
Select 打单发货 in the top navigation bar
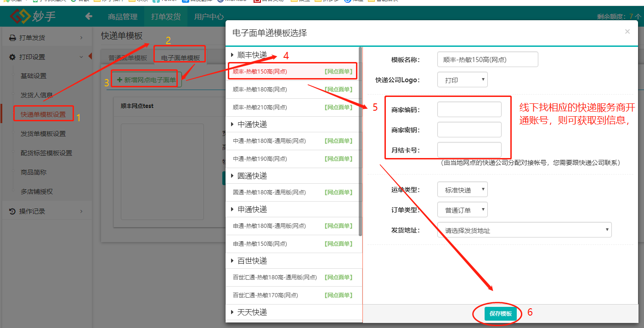[166, 17]
